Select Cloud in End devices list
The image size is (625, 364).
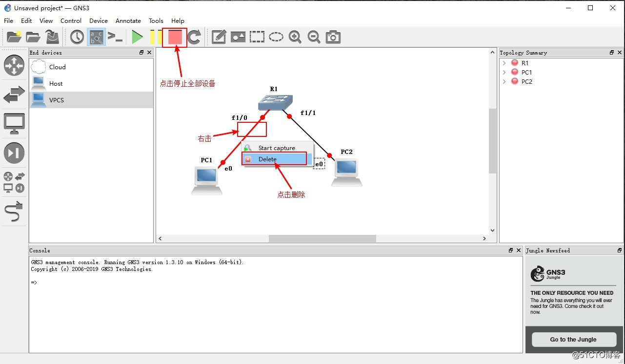tap(91, 67)
